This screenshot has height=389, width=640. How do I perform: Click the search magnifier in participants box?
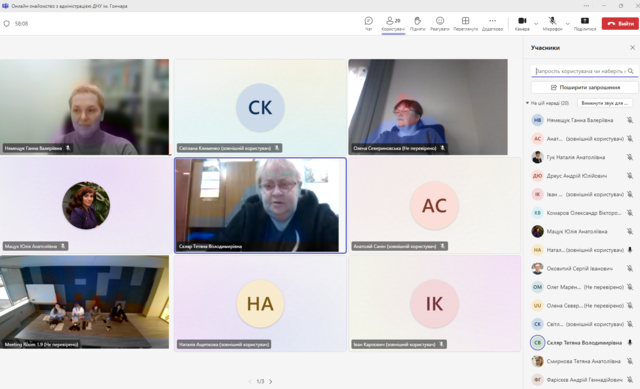tap(631, 71)
